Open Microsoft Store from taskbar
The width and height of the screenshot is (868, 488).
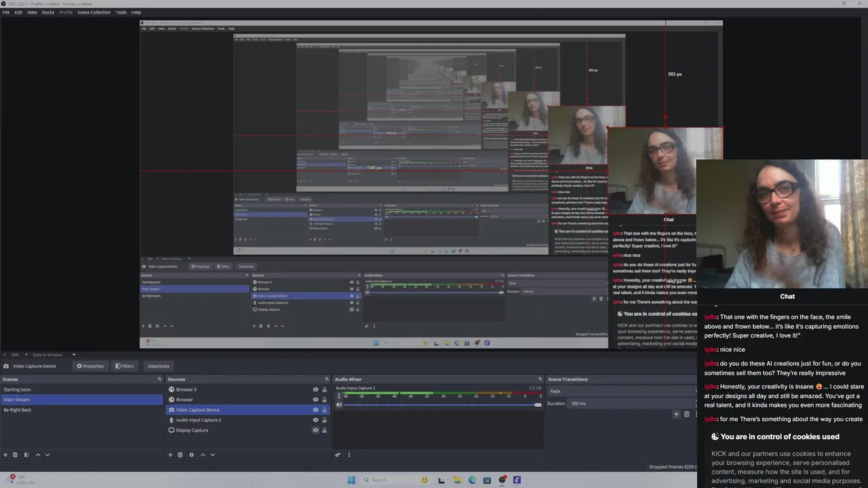487,480
